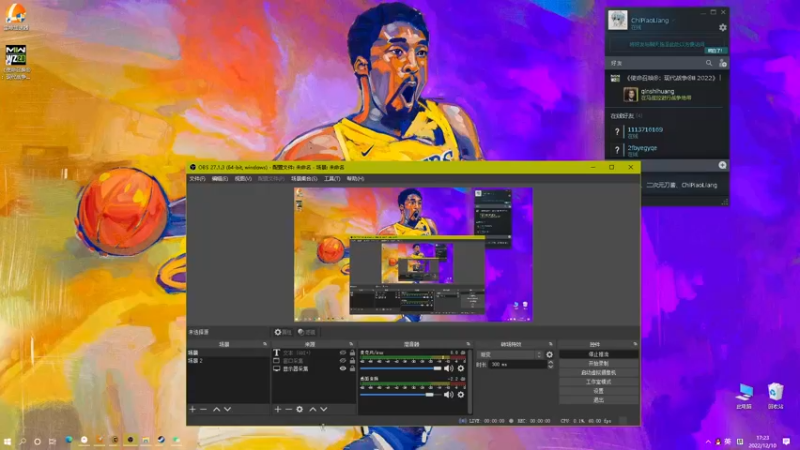The width and height of the screenshot is (800, 450).
Task: Add a new source with the plus icon in the Sources panel
Action: [x=278, y=409]
